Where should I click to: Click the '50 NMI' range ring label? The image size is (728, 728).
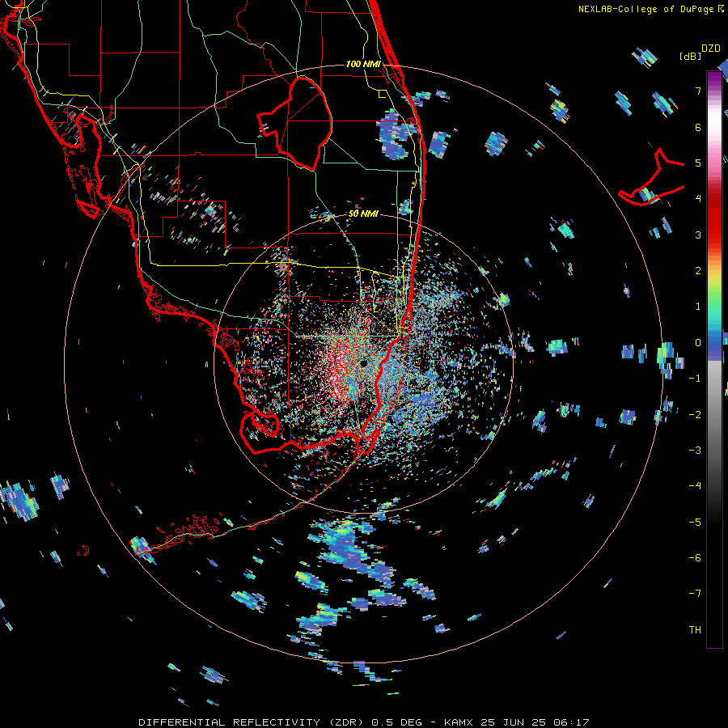[363, 214]
